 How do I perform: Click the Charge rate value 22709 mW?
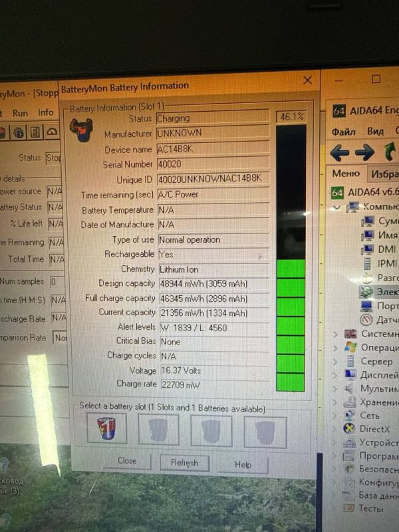tap(215, 385)
